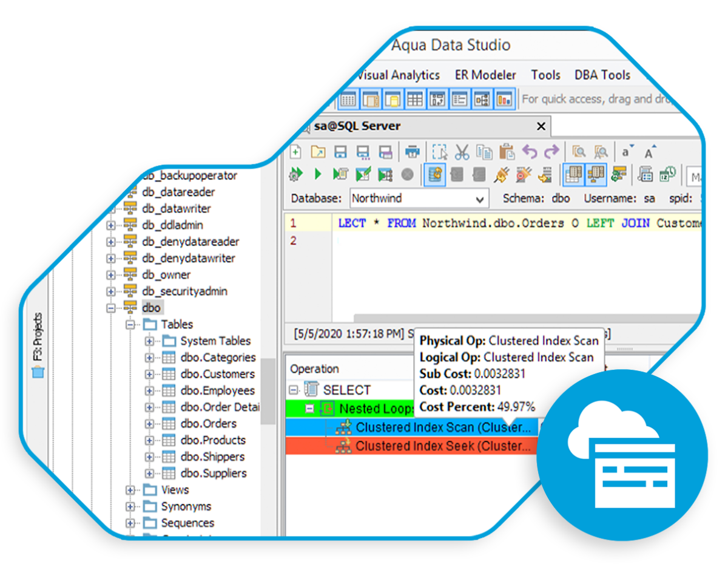728x564 pixels.
Task: Click the Connect plug icon
Action: click(x=500, y=174)
